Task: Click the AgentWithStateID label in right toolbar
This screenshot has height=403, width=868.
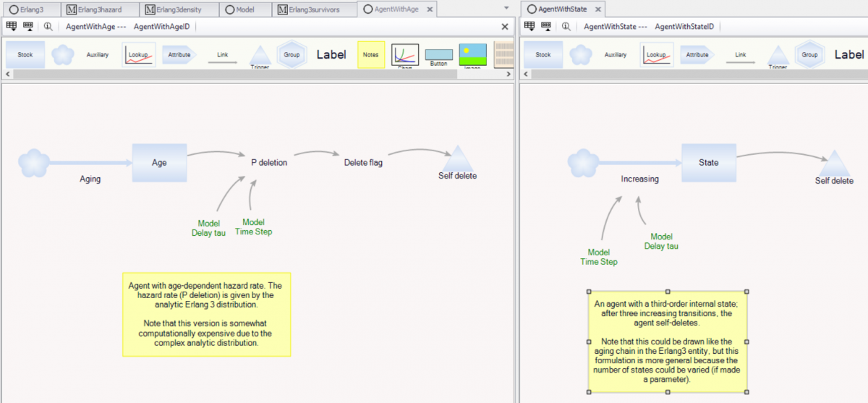Action: click(x=684, y=27)
